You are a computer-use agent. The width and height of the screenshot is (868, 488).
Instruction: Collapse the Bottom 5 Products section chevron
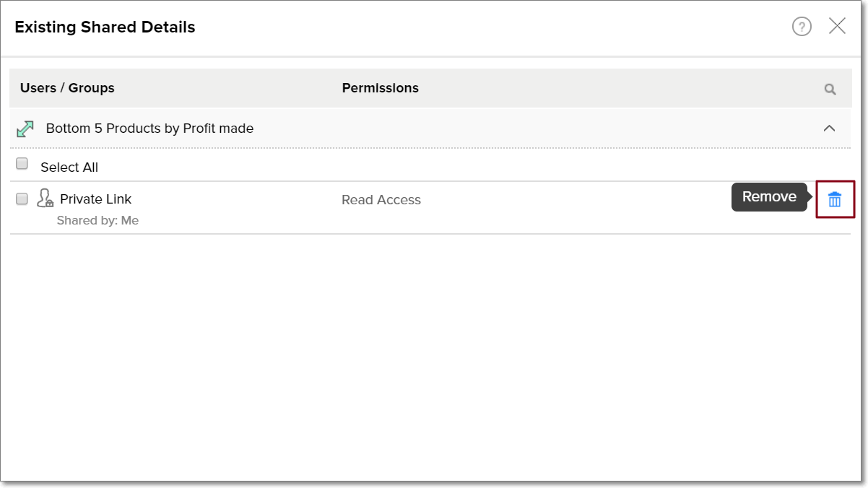(829, 128)
